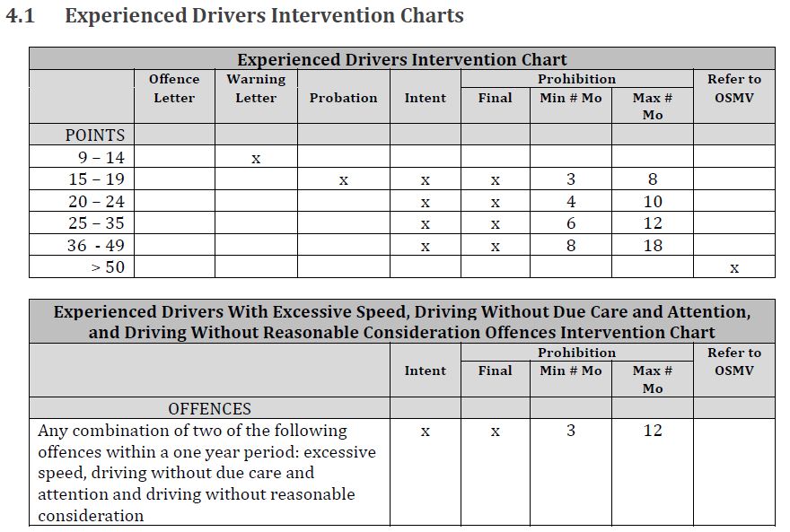Image resolution: width=790 pixels, height=532 pixels.
Task: Select the "15 – 19" points row label
Action: (x=97, y=179)
